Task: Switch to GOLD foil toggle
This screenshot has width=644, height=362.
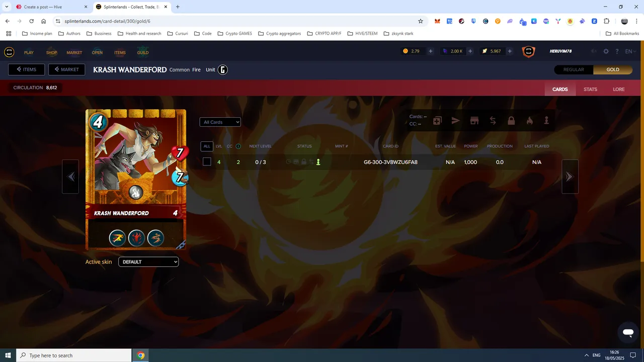Action: pyautogui.click(x=613, y=69)
